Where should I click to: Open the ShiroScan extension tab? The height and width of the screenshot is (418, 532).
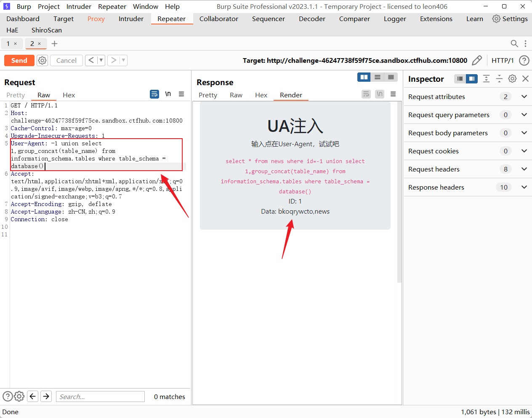pos(47,30)
